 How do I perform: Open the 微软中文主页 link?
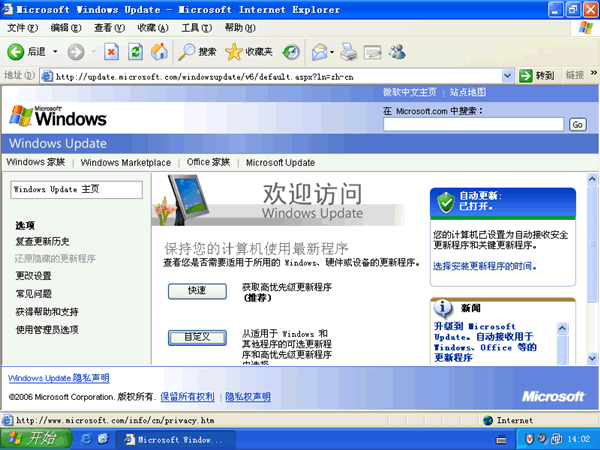(x=409, y=92)
